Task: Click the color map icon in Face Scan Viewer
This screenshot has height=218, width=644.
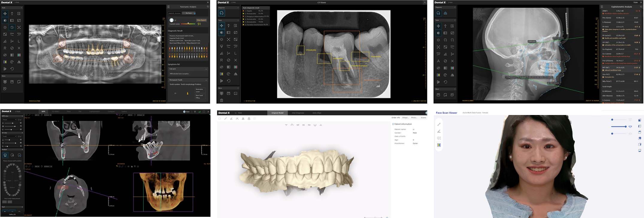Action: point(439,145)
